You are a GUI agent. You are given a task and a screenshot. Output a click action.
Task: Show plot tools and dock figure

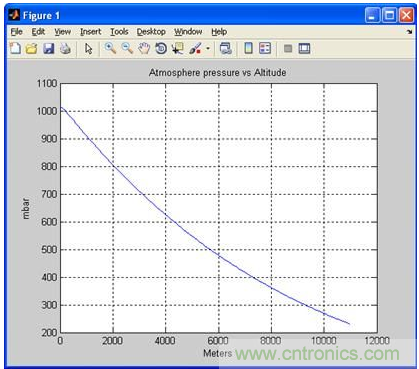coord(304,49)
